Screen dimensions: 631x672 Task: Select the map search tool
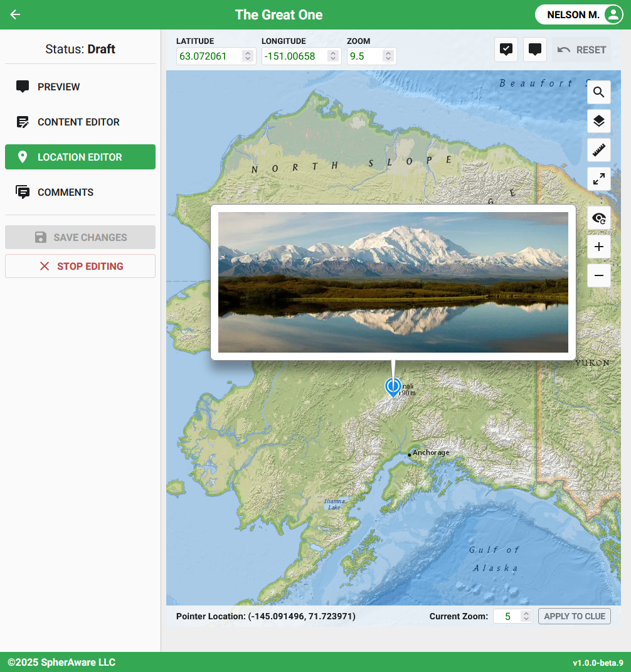click(x=598, y=92)
